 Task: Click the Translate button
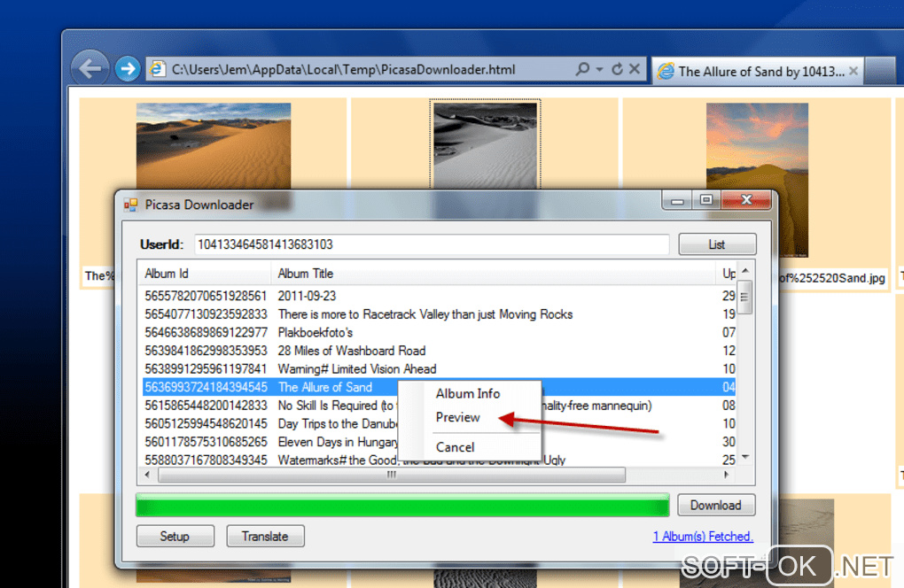click(x=265, y=536)
